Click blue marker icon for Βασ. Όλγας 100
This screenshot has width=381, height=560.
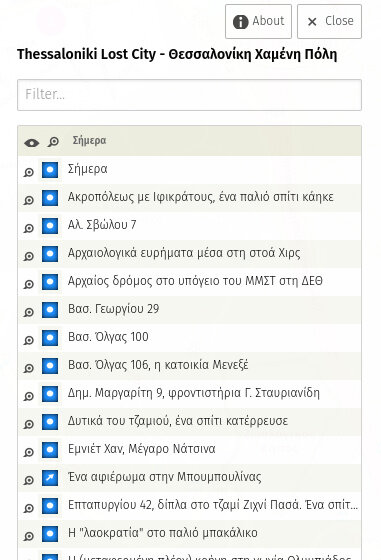coord(50,338)
